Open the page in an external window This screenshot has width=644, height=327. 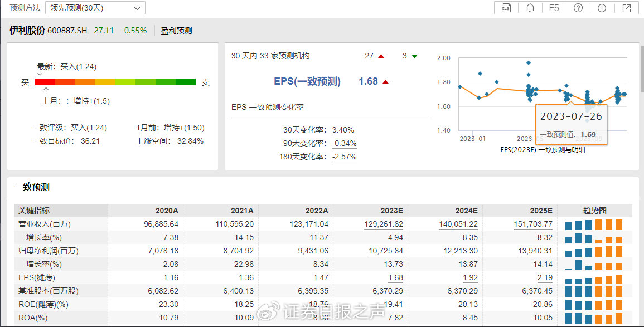click(626, 8)
